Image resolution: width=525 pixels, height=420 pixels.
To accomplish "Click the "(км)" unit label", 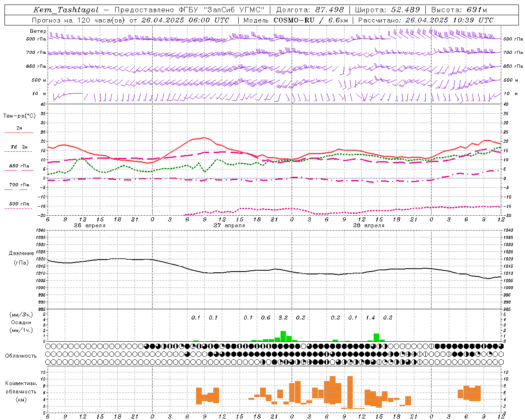I will tap(21, 399).
